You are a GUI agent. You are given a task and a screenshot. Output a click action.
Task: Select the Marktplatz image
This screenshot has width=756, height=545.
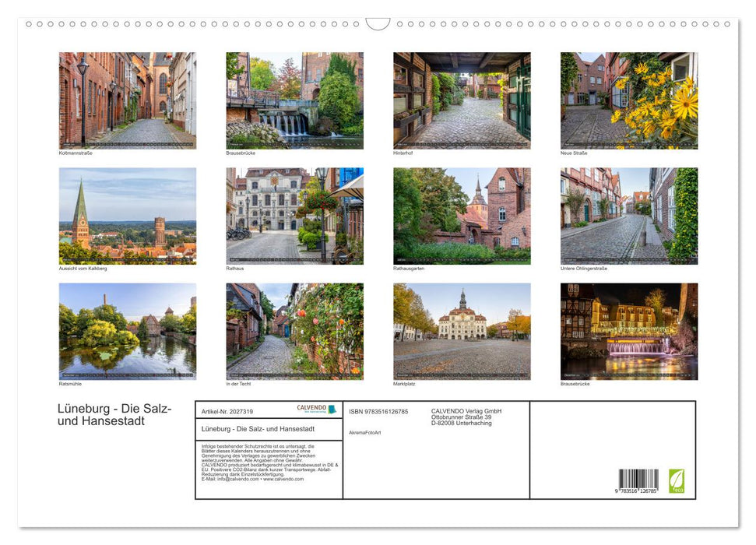pyautogui.click(x=461, y=330)
